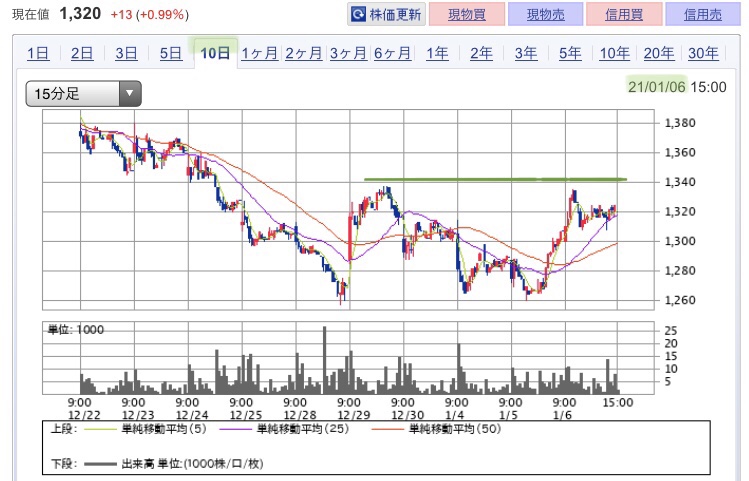Show the 10年 chart range
The image size is (749, 481).
coord(615,53)
